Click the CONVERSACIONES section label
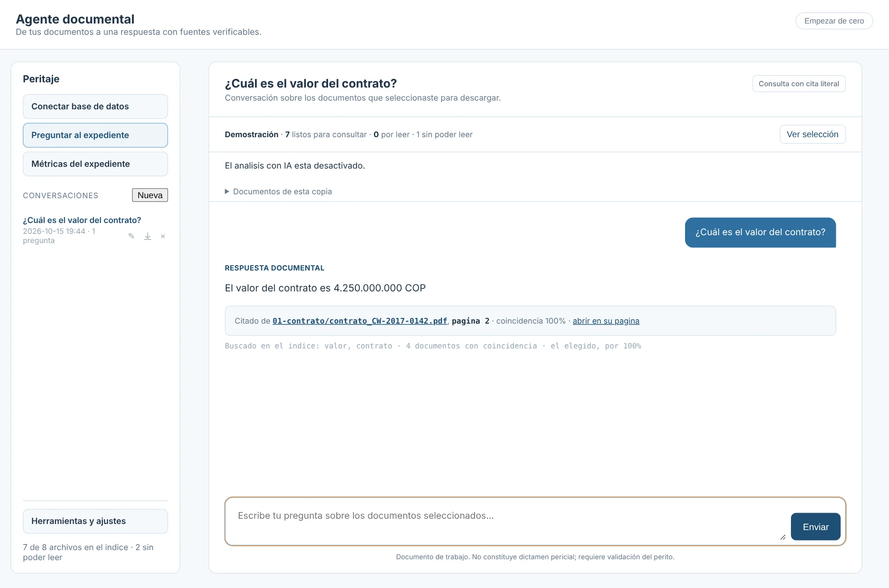The width and height of the screenshot is (889, 588). pos(61,196)
